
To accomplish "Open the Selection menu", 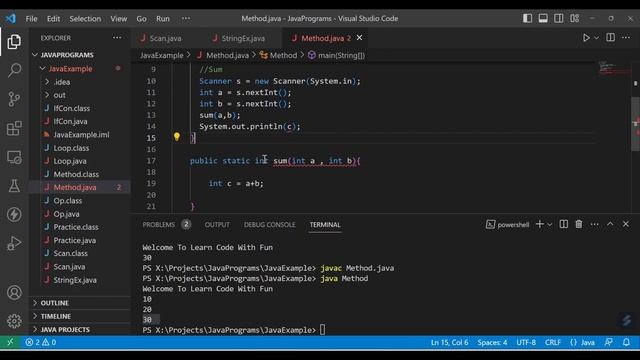I will 85,19.
